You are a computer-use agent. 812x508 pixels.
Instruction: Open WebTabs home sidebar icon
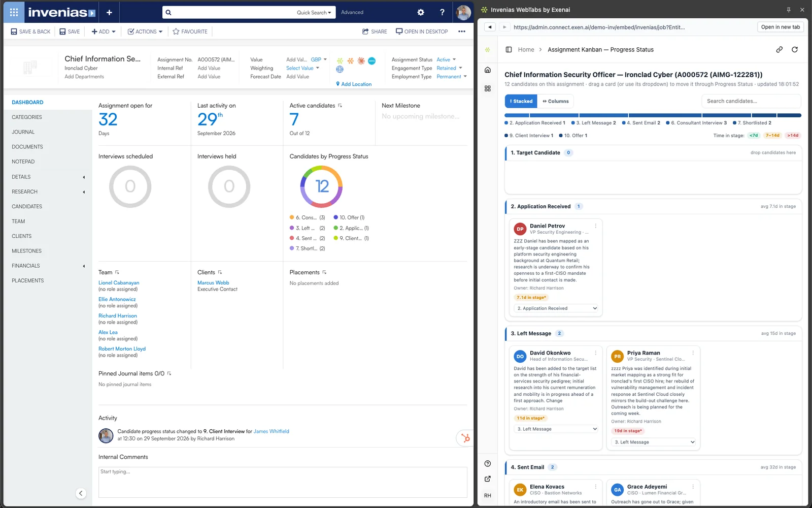point(488,70)
